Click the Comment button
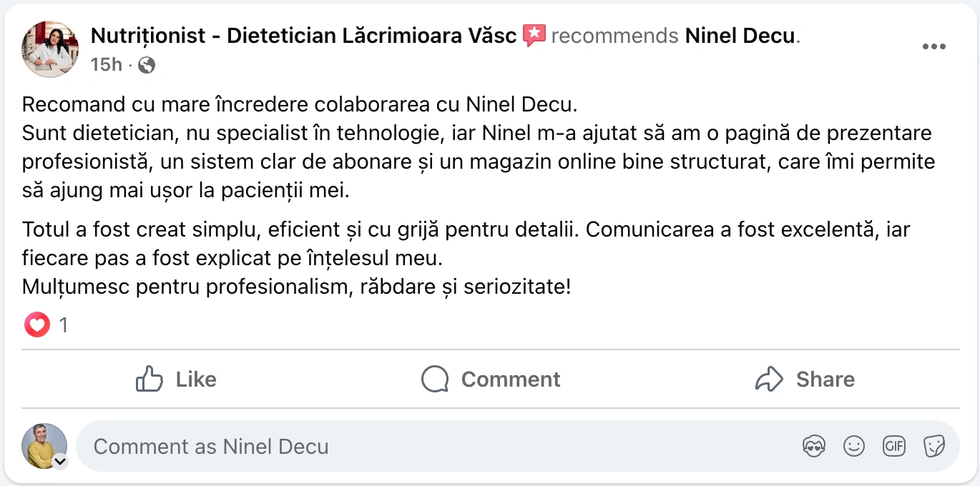 tap(491, 379)
